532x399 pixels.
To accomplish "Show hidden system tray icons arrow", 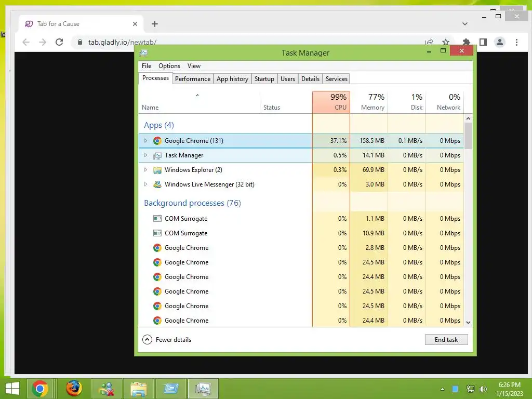I will [442, 389].
